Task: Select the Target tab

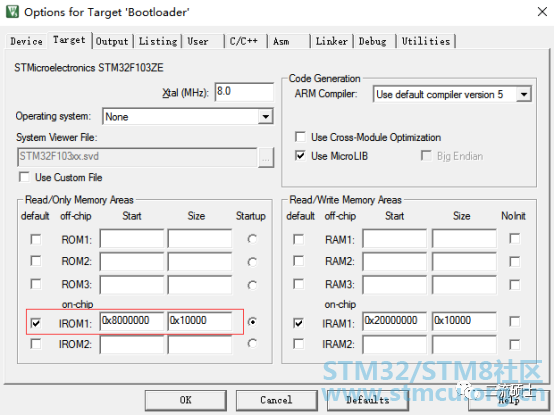Action: (x=69, y=40)
